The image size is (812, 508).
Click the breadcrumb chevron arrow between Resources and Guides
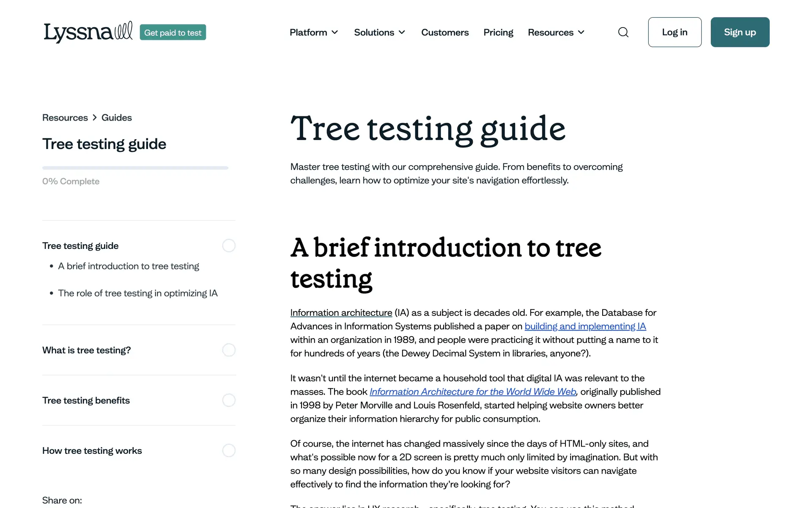coord(95,118)
